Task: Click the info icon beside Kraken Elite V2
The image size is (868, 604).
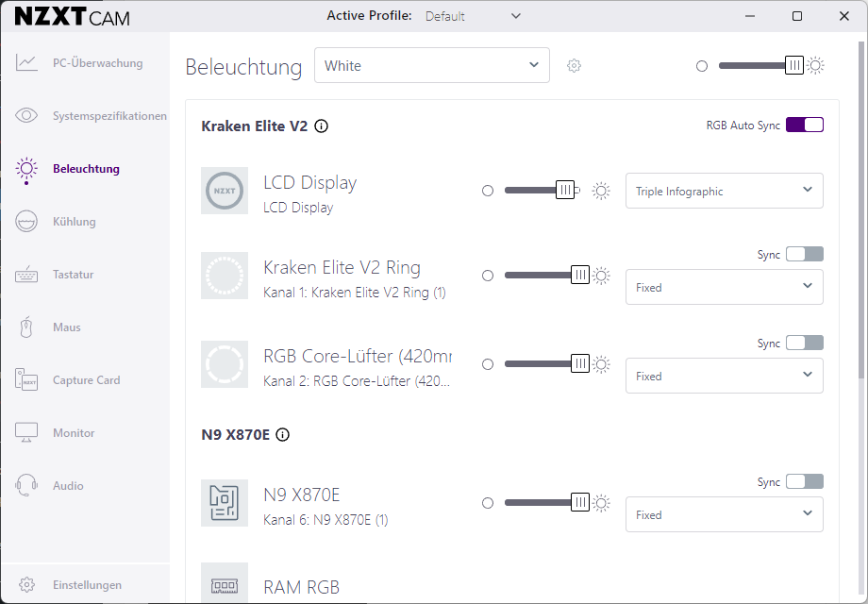Action: click(321, 126)
